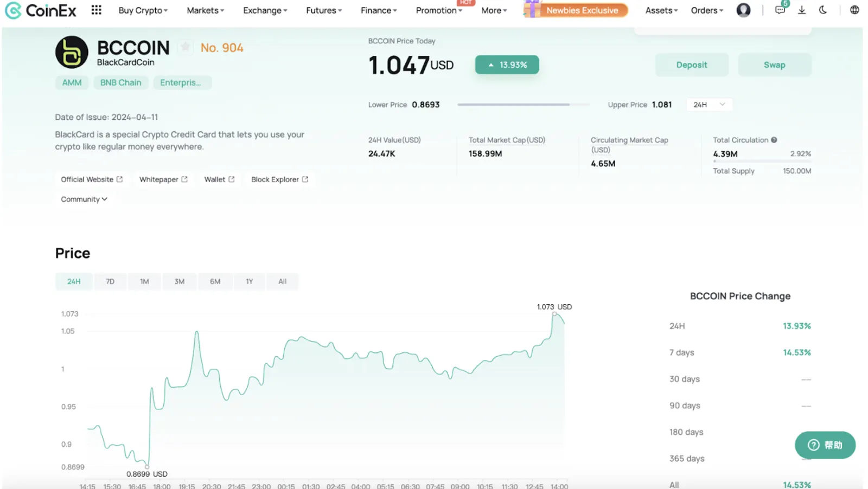Expand the Futures menu
The image size is (868, 489).
coord(324,10)
